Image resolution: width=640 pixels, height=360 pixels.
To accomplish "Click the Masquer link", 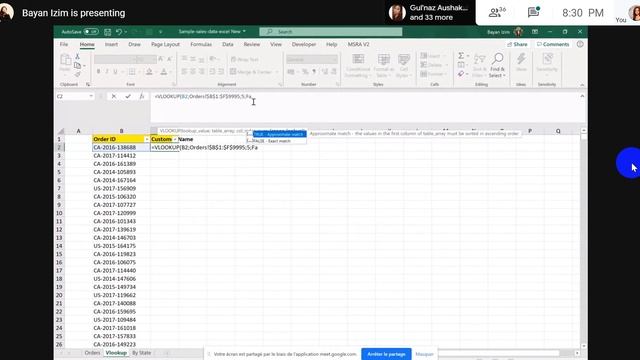I will pos(424,354).
